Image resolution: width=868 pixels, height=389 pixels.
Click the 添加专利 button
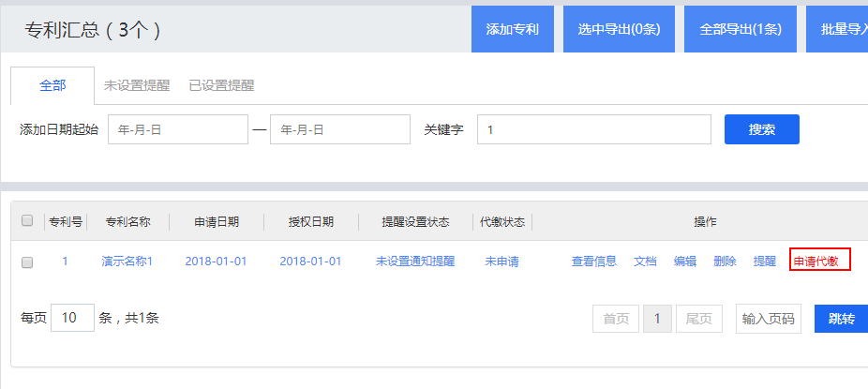(x=513, y=29)
